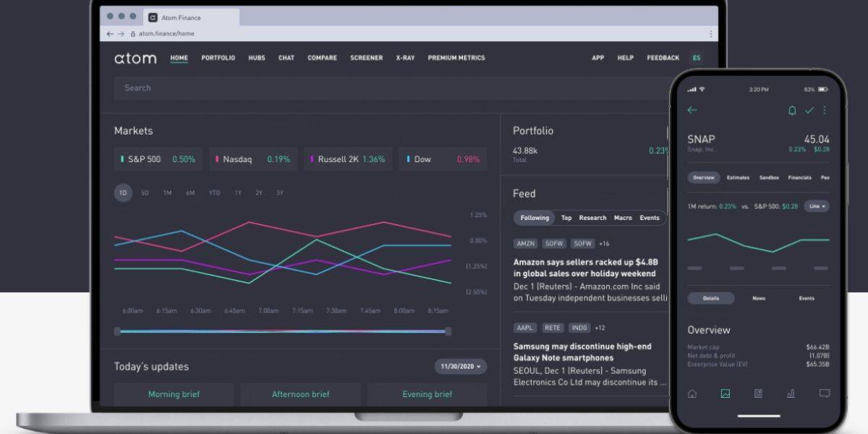Screen dimensions: 868x434
Task: Click the FEEDBACK link
Action: pos(663,58)
